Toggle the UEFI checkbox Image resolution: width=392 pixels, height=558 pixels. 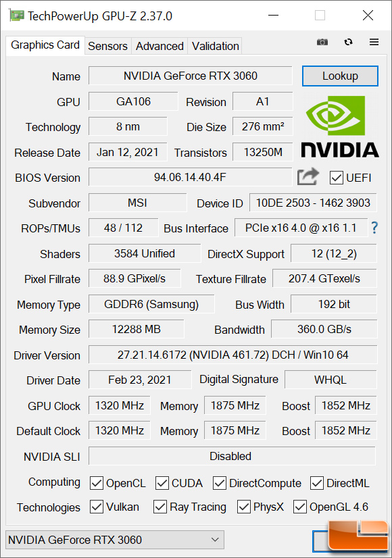point(336,178)
